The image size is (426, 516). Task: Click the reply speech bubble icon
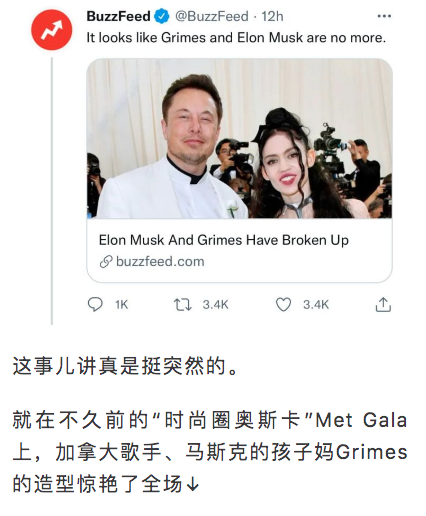click(95, 304)
